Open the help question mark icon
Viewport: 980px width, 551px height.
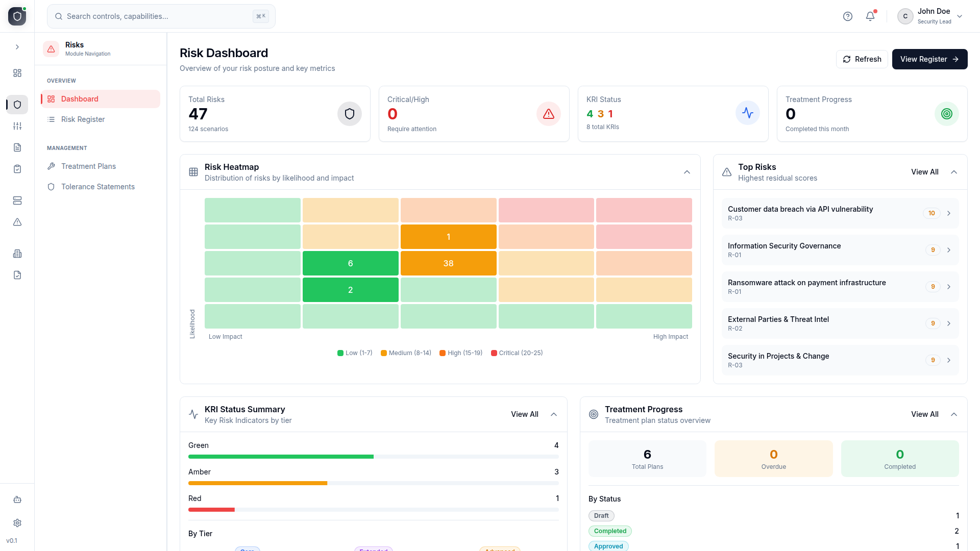coord(848,16)
